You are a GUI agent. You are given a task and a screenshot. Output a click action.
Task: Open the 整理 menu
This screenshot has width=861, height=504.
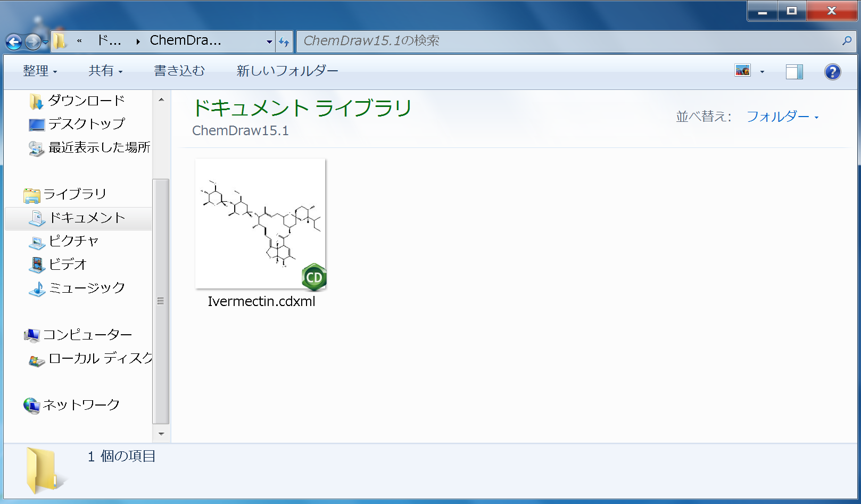tap(40, 71)
